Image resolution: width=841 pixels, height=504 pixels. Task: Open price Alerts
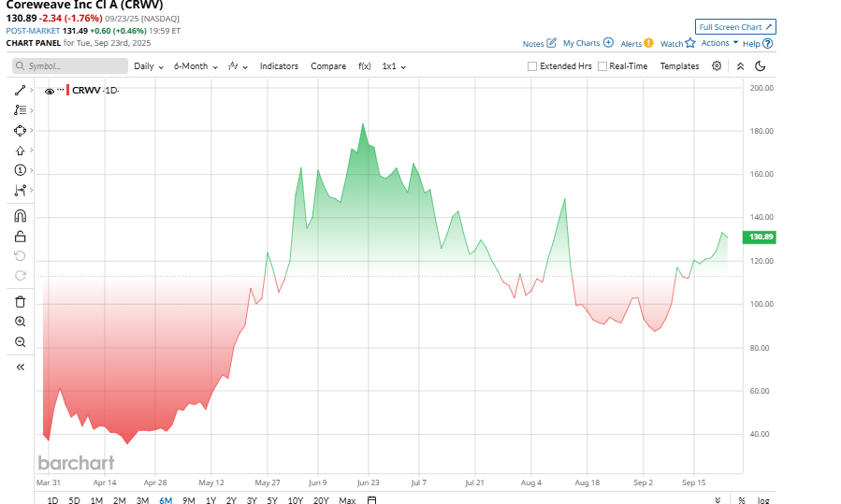[x=637, y=43]
